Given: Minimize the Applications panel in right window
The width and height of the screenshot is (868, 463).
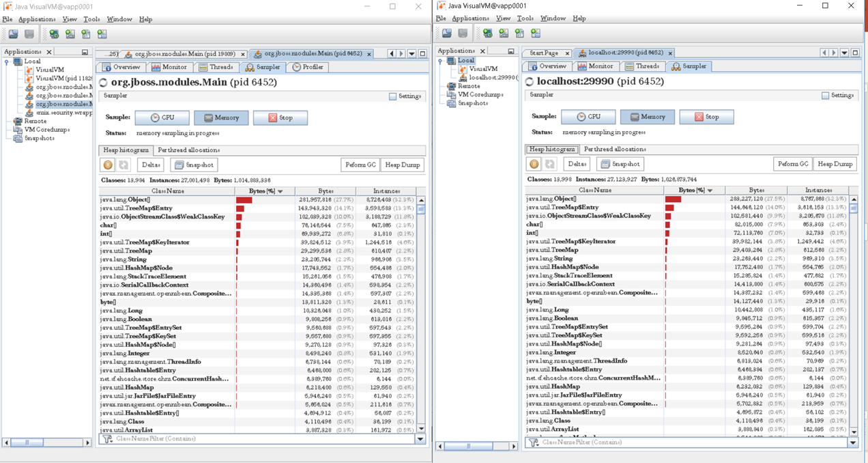Looking at the screenshot, I should (511, 51).
